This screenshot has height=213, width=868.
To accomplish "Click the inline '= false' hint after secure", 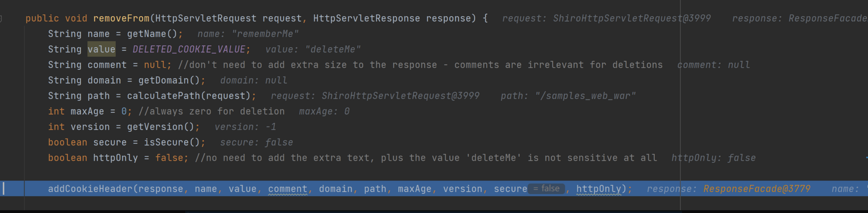I will [x=546, y=189].
